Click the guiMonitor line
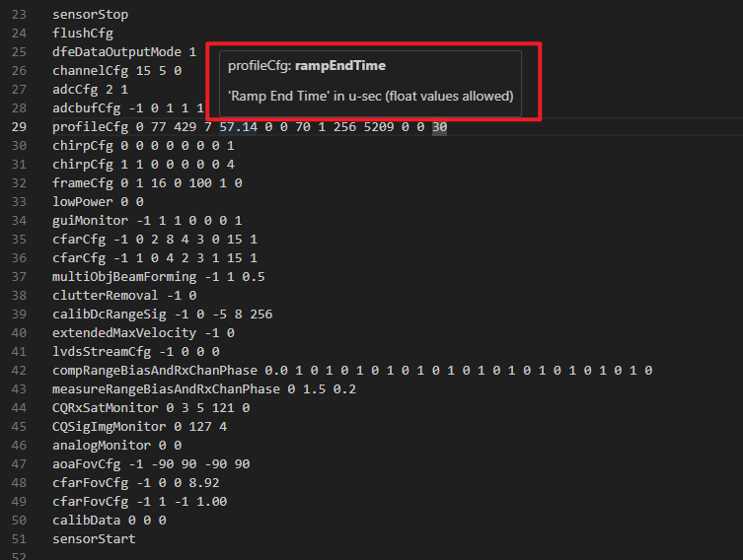743x560 pixels. [x=147, y=221]
